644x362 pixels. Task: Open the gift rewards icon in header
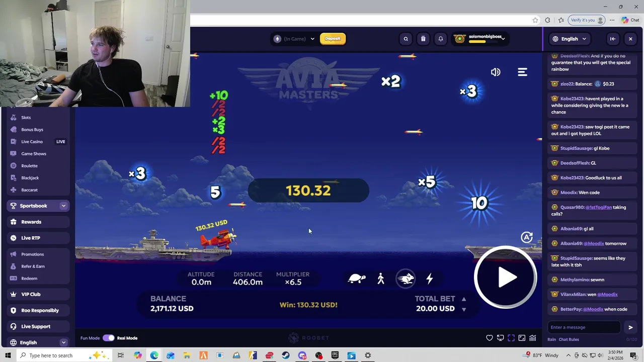423,39
